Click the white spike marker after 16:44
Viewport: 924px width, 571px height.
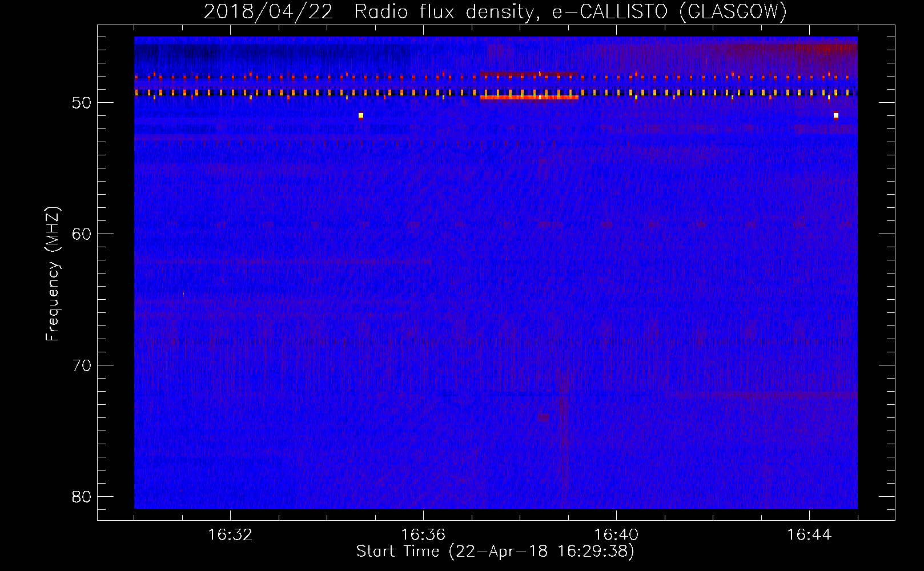click(x=835, y=115)
